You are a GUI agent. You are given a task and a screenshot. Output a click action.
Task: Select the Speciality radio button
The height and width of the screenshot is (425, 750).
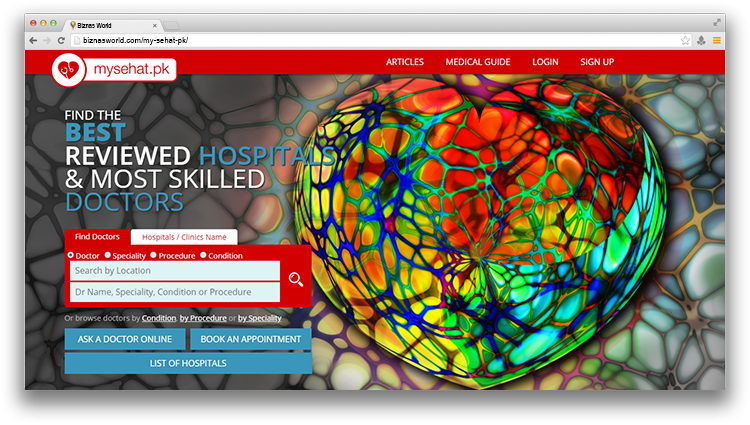tap(108, 255)
